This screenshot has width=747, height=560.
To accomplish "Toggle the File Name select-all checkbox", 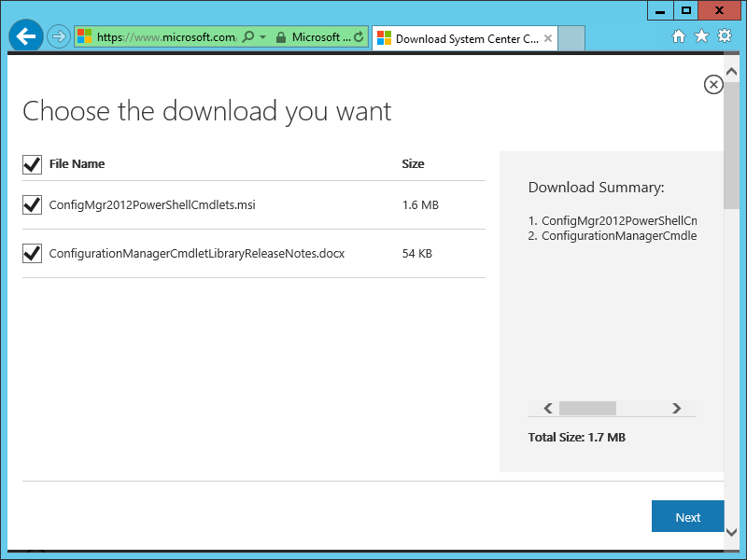I will point(32,164).
